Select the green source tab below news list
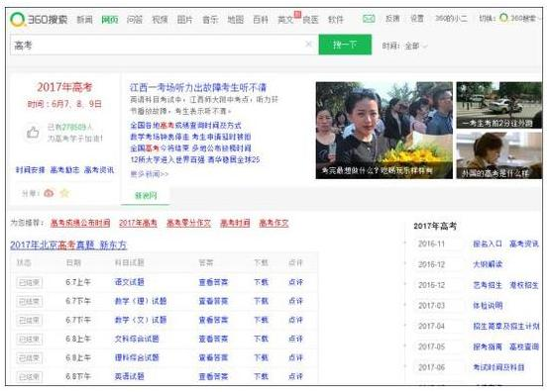Screen dimensions: 549x392 [146, 195]
